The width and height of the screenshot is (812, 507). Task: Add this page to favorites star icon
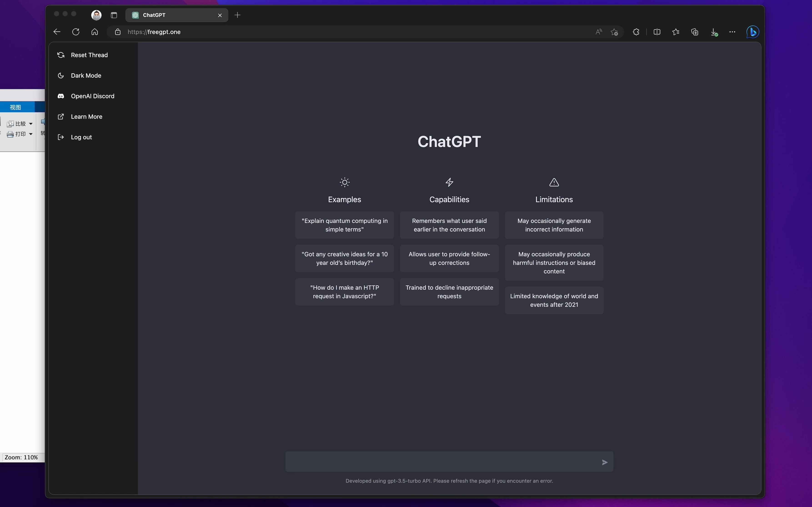point(614,32)
